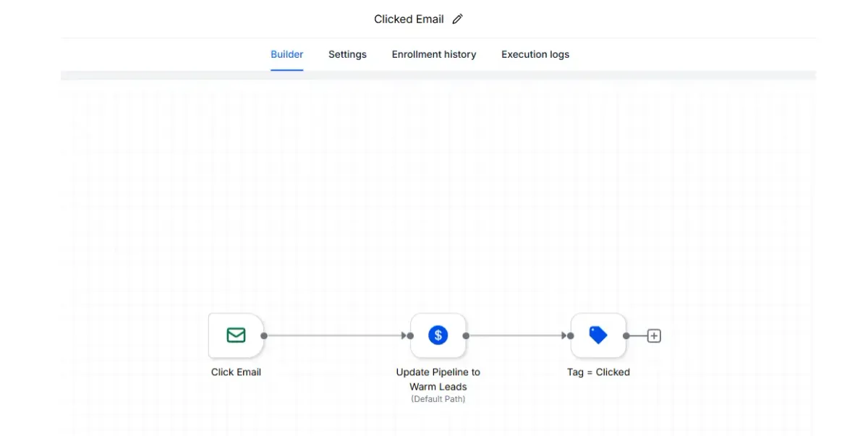This screenshot has height=436, width=868.
Task: Click the (Default Path) caption
Action: click(x=438, y=399)
